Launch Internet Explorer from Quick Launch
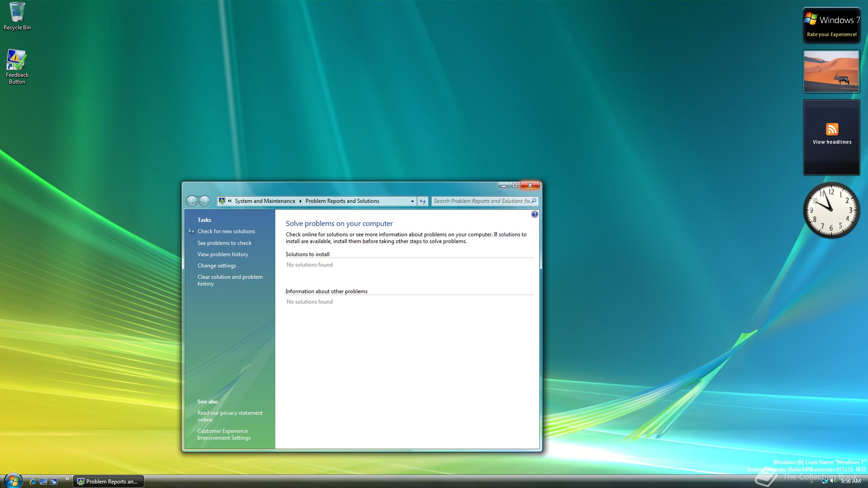Image resolution: width=868 pixels, height=488 pixels. (x=33, y=481)
